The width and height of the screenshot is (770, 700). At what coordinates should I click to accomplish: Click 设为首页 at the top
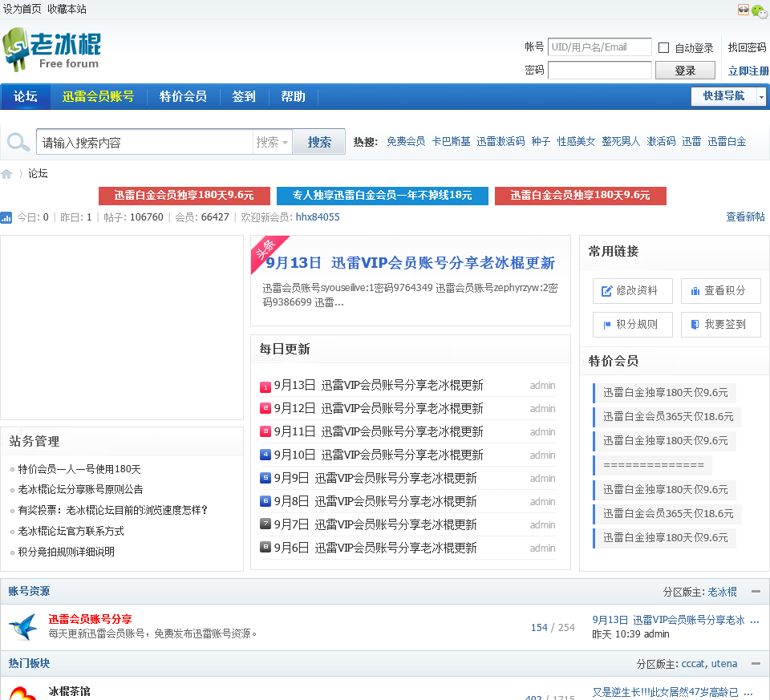coord(22,10)
